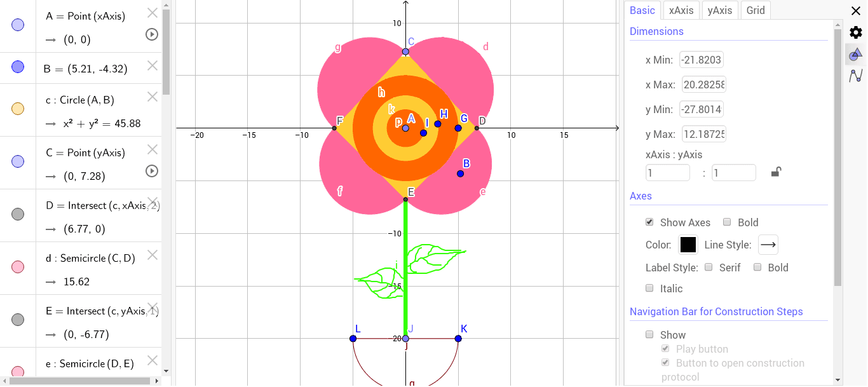Enable Italic axis label style
The width and height of the screenshot is (868, 387).
649,288
